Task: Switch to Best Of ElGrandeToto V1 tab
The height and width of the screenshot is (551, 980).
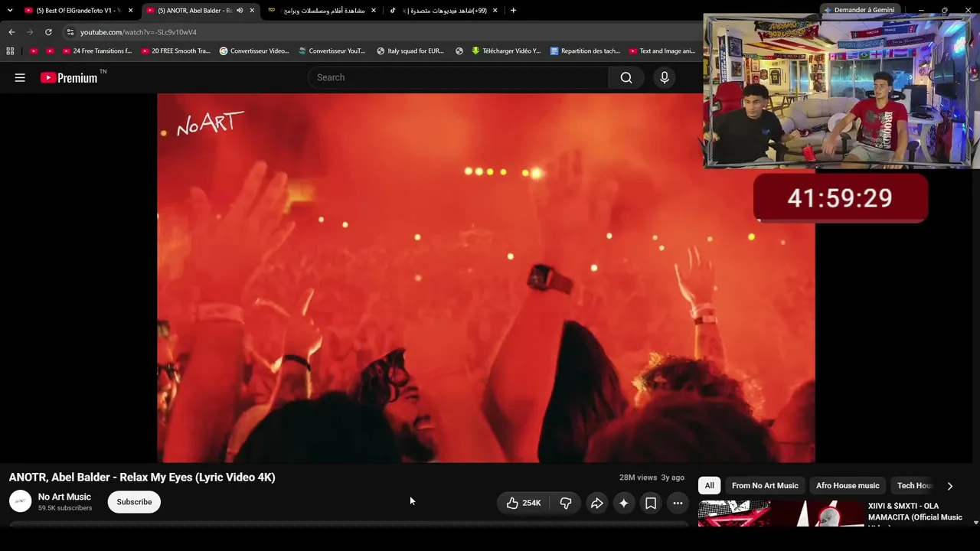Action: pyautogui.click(x=80, y=11)
